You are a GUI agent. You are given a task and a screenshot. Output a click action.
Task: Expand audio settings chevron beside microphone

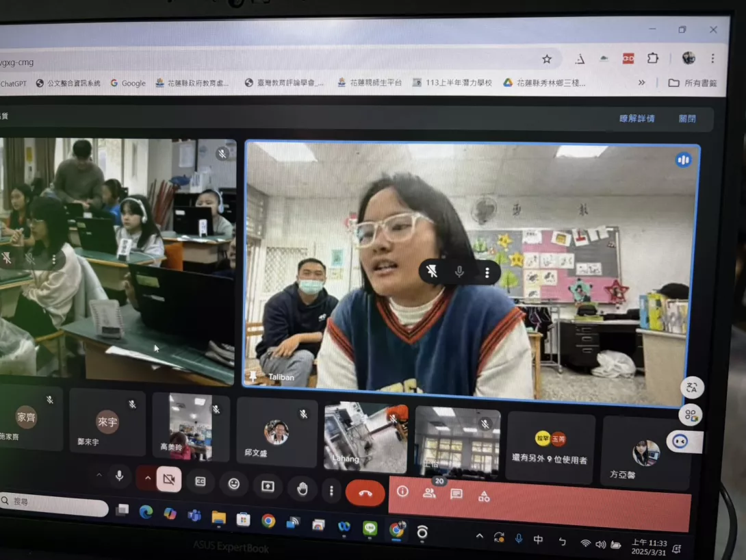(x=99, y=474)
